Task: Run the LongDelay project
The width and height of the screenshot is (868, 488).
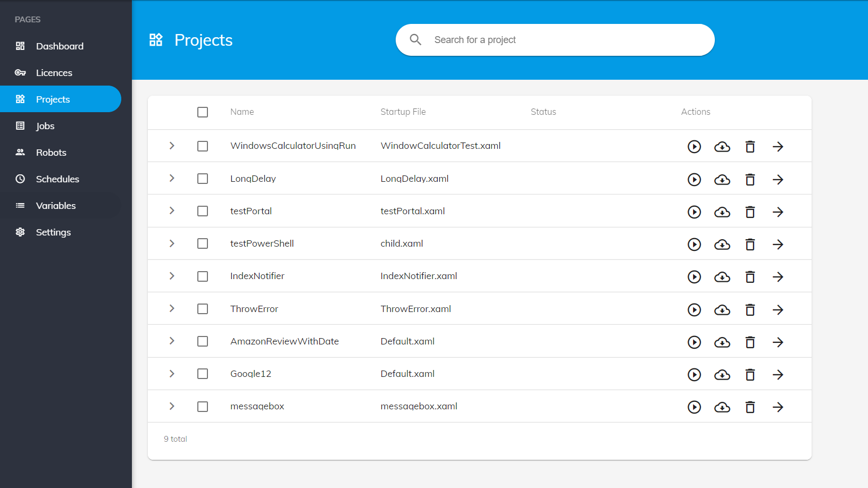Action: (x=694, y=180)
